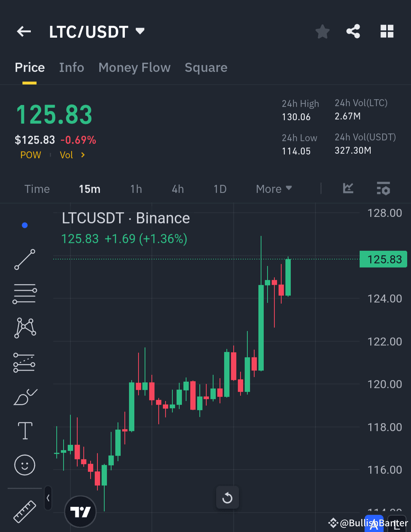Select the brush drawing tool
This screenshot has height=532, width=411.
click(x=24, y=396)
